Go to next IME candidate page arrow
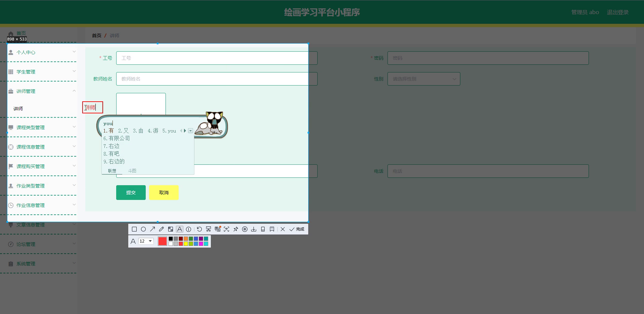 point(185,131)
